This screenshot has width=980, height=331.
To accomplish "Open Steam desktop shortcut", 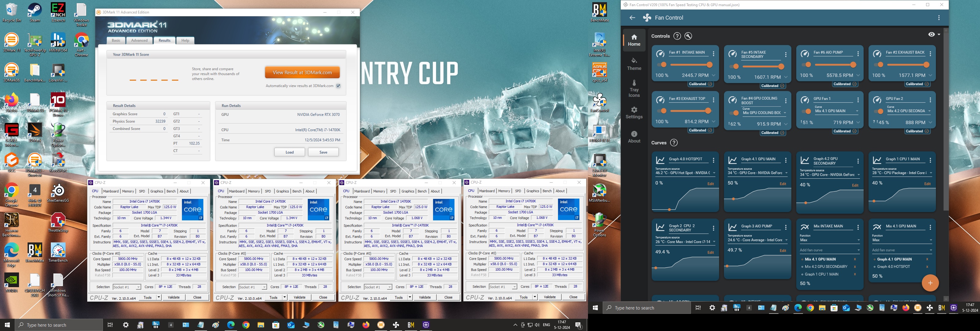I will coord(35,13).
